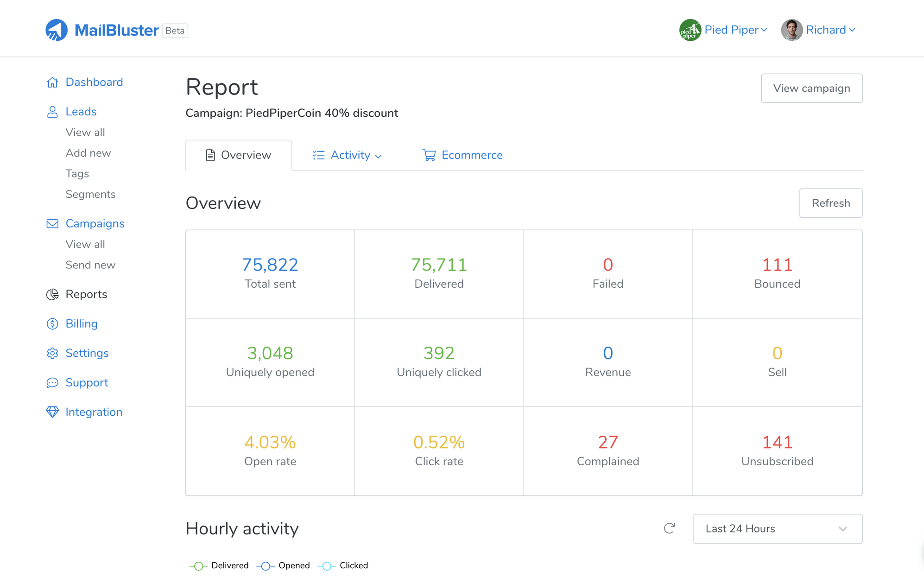Go to the Dashboard link

(x=94, y=82)
